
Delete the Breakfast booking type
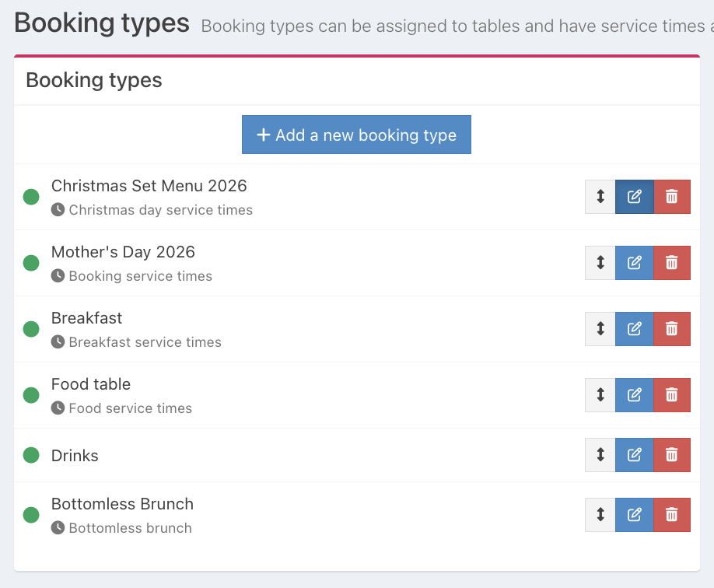coord(672,329)
